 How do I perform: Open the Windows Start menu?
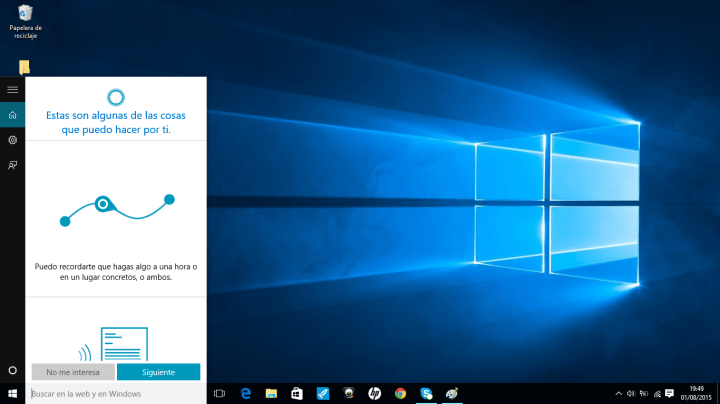tap(12, 394)
